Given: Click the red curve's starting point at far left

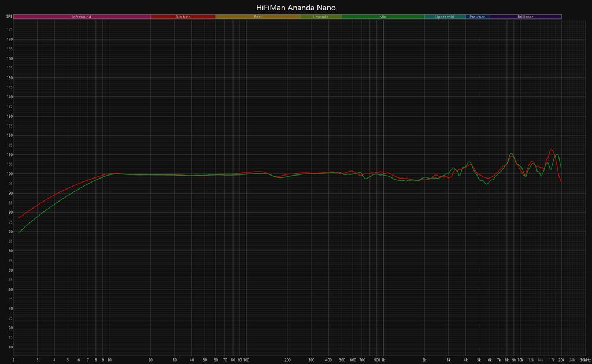Looking at the screenshot, I should click(20, 217).
